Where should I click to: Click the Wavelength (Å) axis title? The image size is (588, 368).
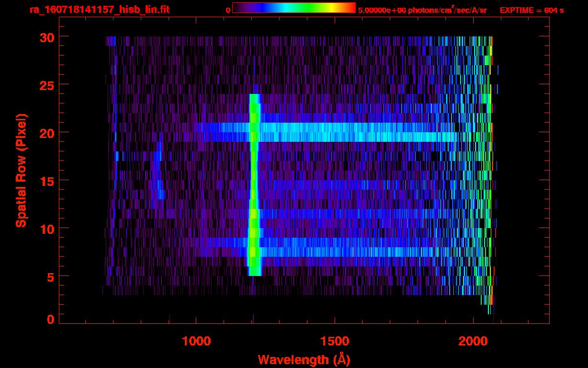(x=305, y=359)
